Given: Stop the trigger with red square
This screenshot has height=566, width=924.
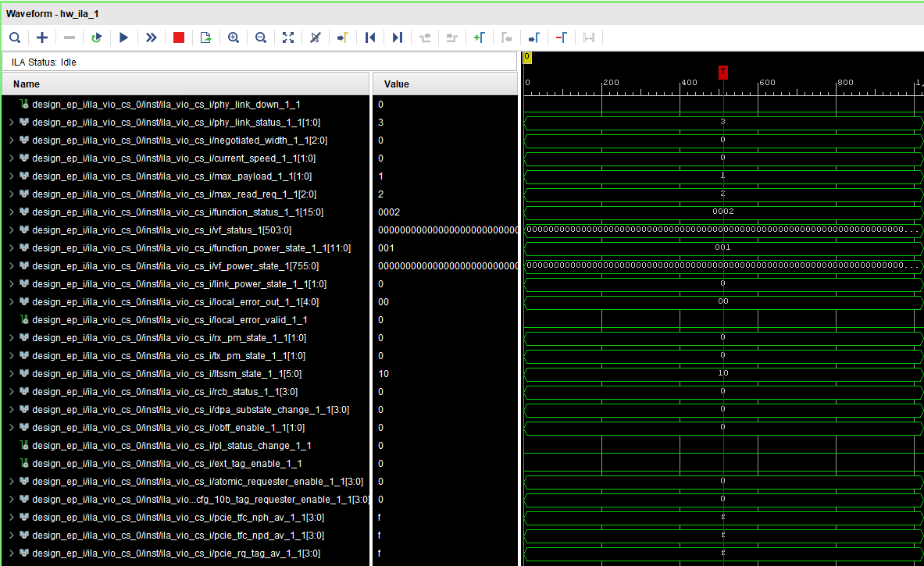Looking at the screenshot, I should (179, 37).
